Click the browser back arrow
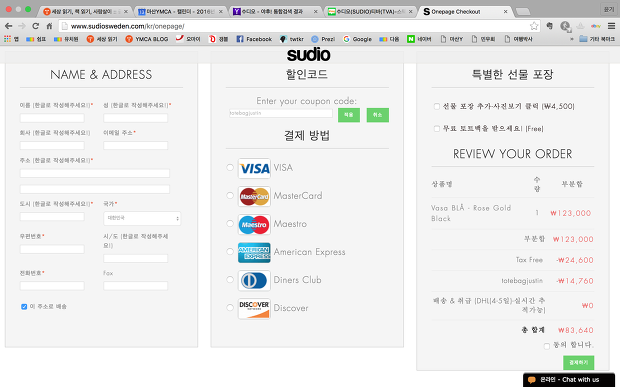The width and height of the screenshot is (620, 387). coord(8,26)
